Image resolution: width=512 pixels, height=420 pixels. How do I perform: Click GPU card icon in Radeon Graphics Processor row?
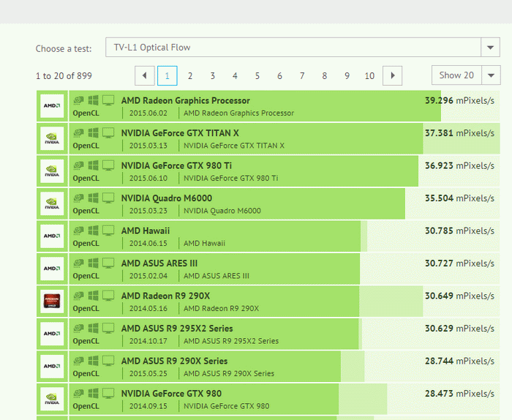point(78,100)
